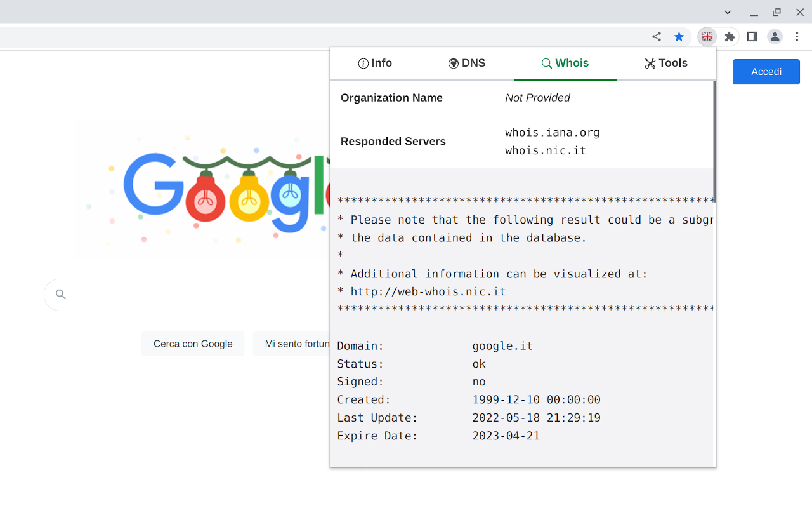The height and width of the screenshot is (508, 812).
Task: Expand the tab search chevron
Action: (728, 12)
